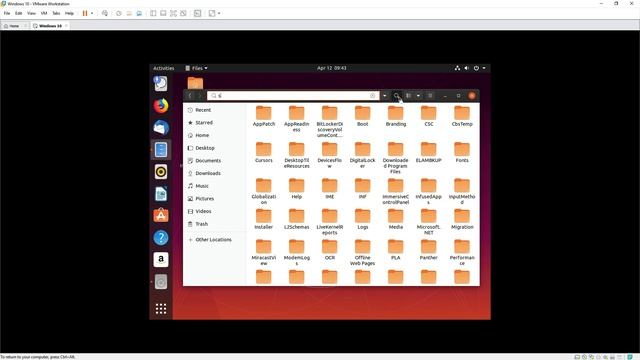This screenshot has width=640, height=360.
Task: Open VMware VM menu
Action: tap(44, 13)
